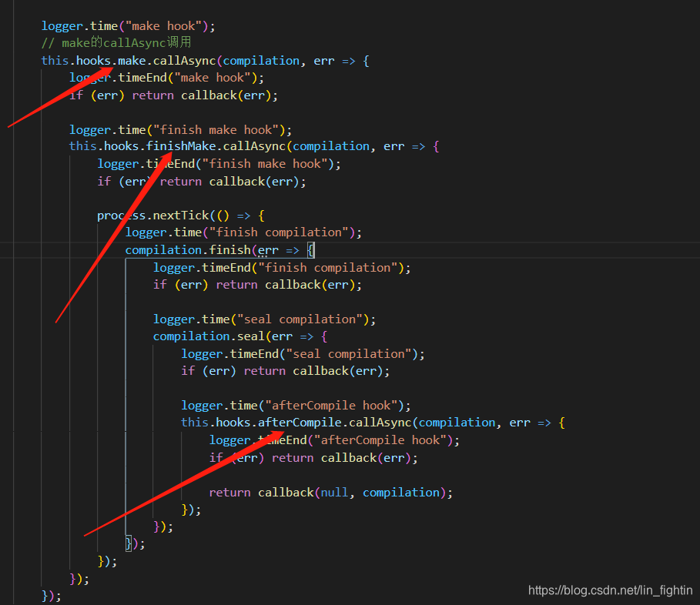The width and height of the screenshot is (700, 605).
Task: Place cursor on this.hooks.make.callAsync line
Action: tap(206, 61)
